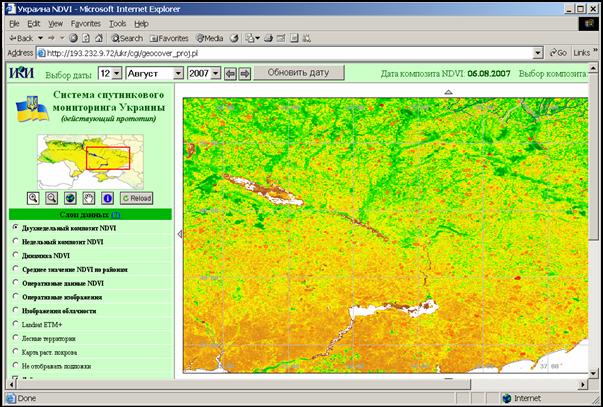Select Динамика NDVI radio option
The width and height of the screenshot is (603, 407).
15,256
